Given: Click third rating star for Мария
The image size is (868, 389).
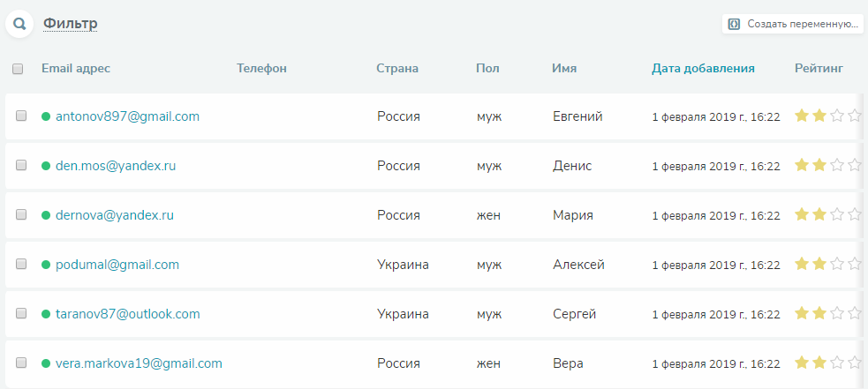Looking at the screenshot, I should point(837,214).
